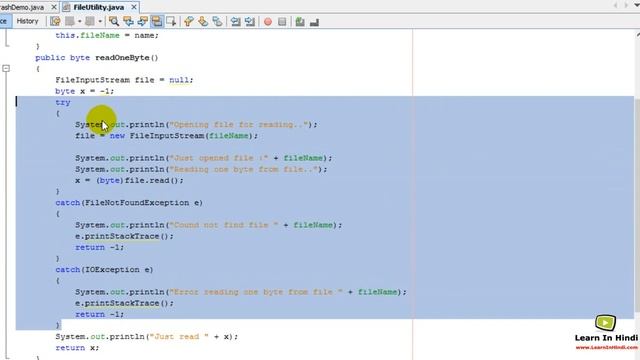640x360 pixels.
Task: Click 'FileInputStream file = null;' line
Action: click(x=124, y=80)
